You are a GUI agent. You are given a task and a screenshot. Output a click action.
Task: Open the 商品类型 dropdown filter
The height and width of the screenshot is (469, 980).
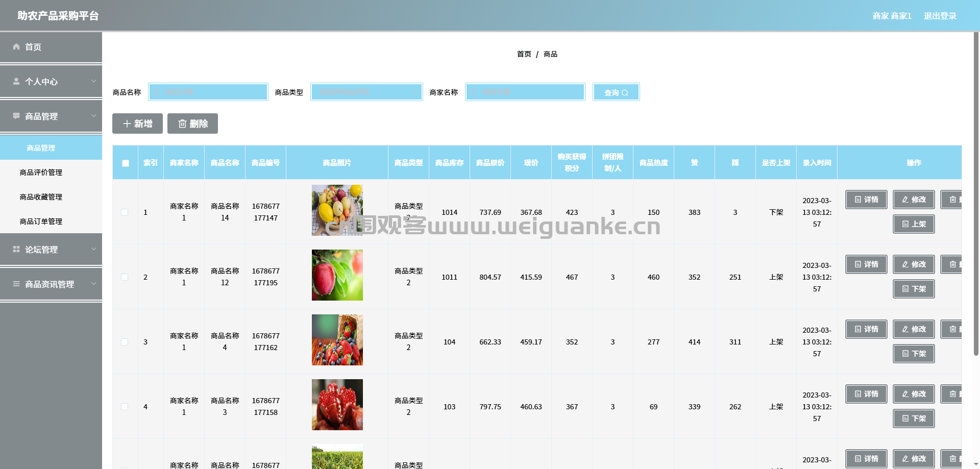366,92
